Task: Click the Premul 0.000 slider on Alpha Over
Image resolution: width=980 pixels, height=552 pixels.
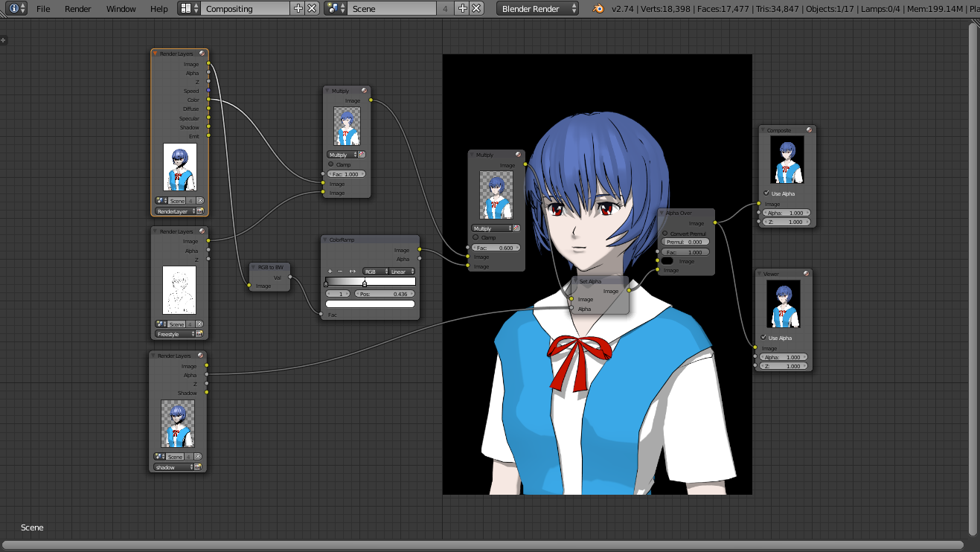Action: (x=685, y=242)
